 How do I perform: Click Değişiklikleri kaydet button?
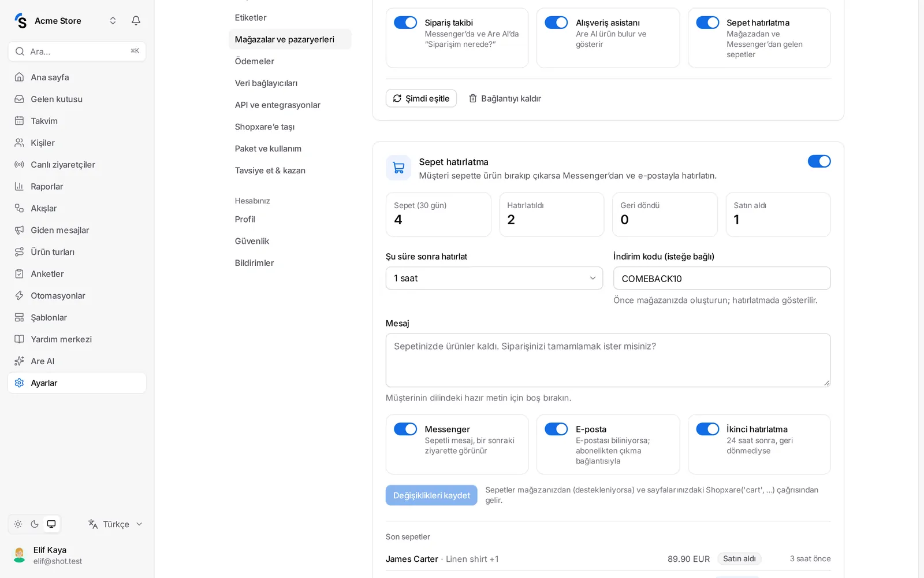(x=431, y=495)
